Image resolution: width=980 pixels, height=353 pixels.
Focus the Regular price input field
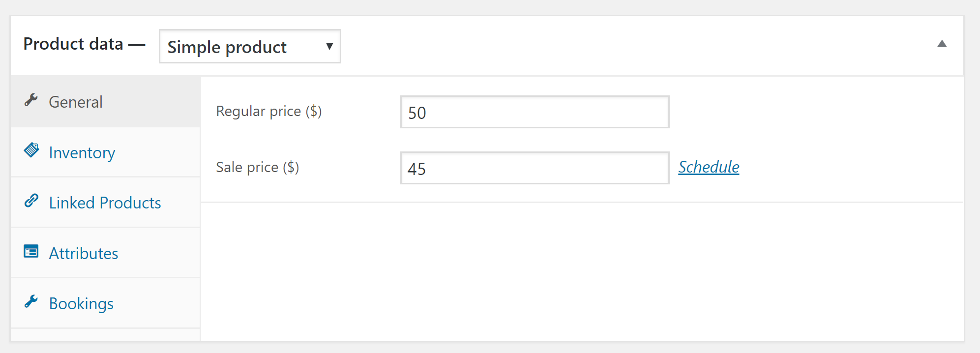[535, 112]
